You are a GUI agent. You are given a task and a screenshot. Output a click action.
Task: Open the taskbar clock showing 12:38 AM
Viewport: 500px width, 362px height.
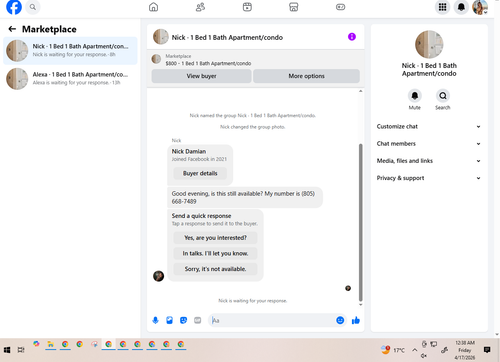point(465,350)
